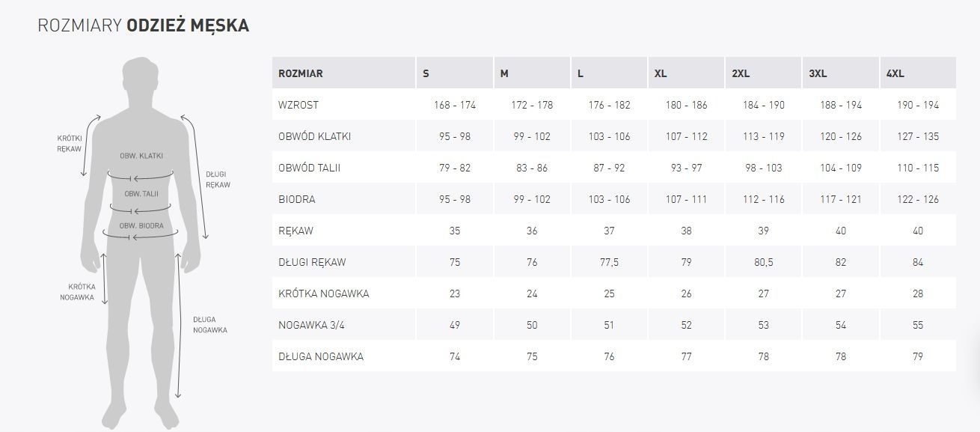Select the XL size column header
Viewport: 980px width, 432px height.
661,73
